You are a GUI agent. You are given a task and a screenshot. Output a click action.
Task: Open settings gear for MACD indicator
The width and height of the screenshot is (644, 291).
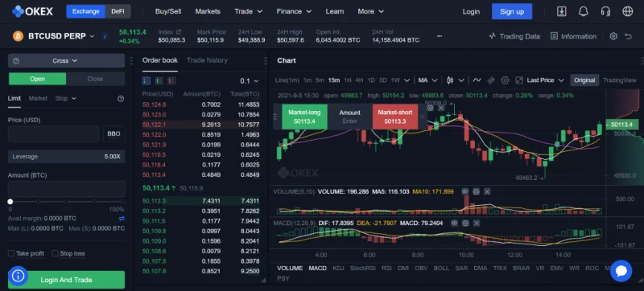click(x=465, y=223)
